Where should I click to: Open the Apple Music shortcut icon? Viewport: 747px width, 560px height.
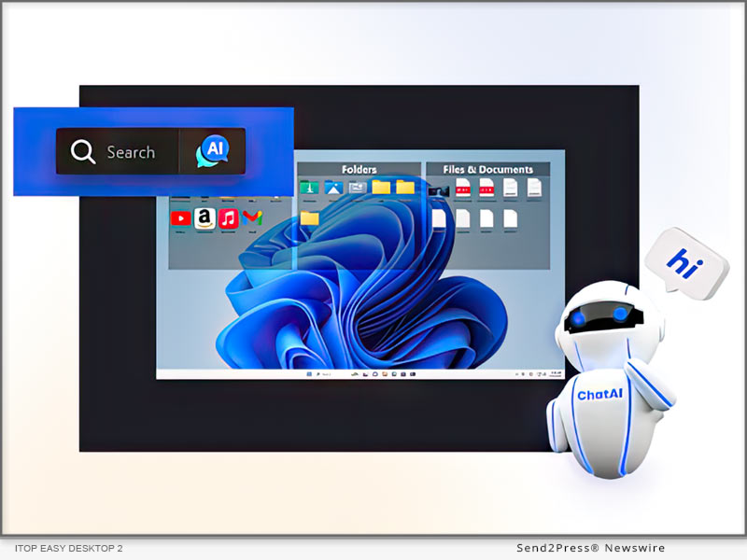point(228,218)
